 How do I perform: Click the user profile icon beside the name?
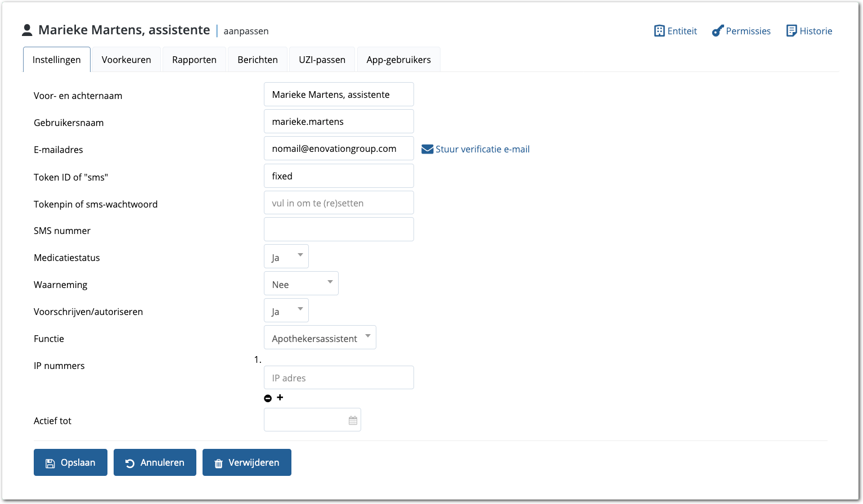(x=27, y=30)
